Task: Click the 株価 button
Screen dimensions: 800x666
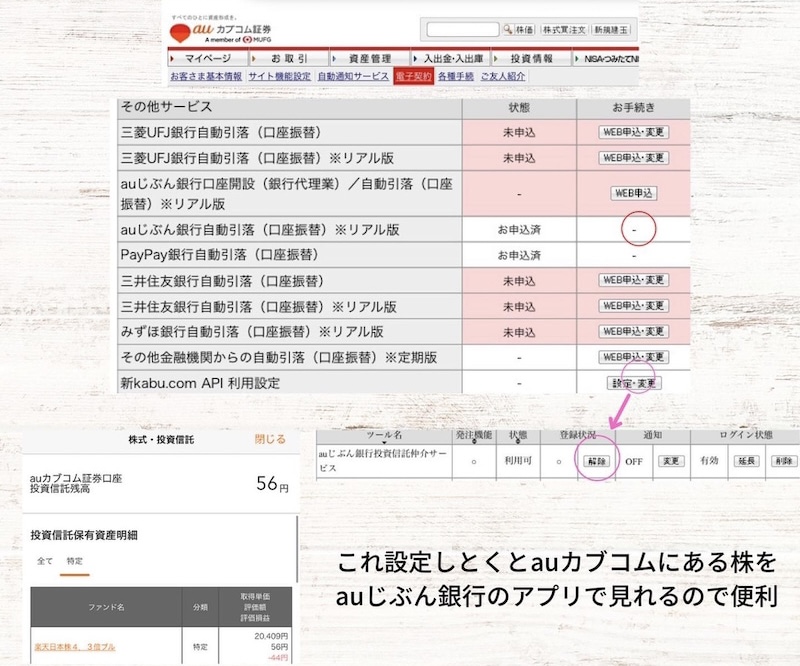Action: (x=524, y=30)
